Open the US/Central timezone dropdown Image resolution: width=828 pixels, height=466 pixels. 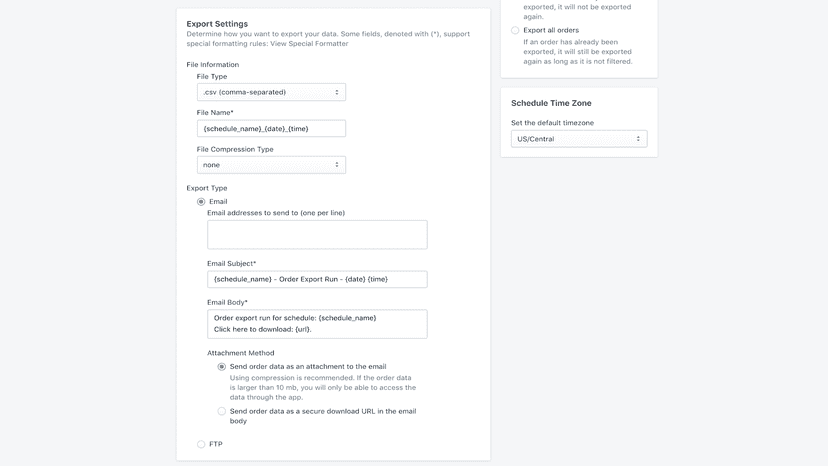click(x=579, y=139)
